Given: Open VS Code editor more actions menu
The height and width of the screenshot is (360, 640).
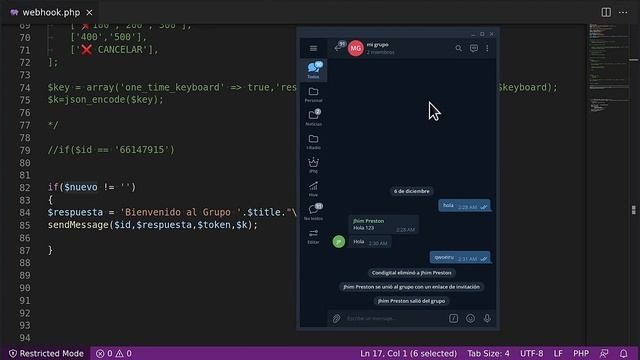Looking at the screenshot, I should tap(623, 12).
